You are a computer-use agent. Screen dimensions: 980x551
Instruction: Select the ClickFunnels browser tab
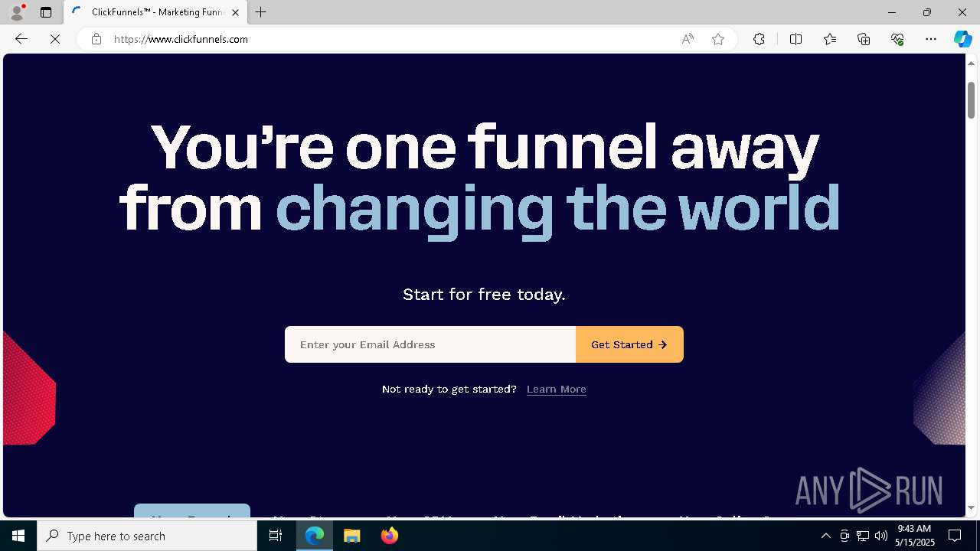(155, 12)
